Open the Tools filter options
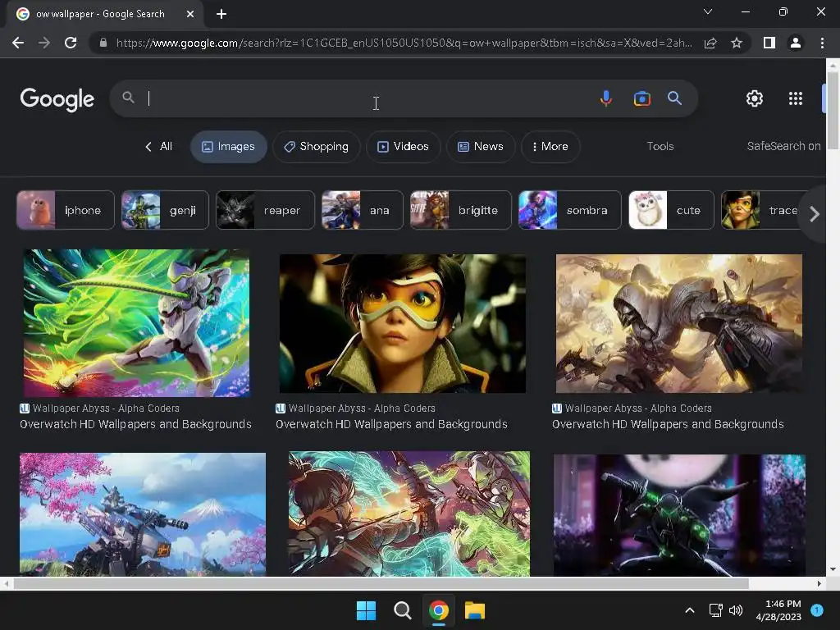This screenshot has height=630, width=840. (x=660, y=146)
